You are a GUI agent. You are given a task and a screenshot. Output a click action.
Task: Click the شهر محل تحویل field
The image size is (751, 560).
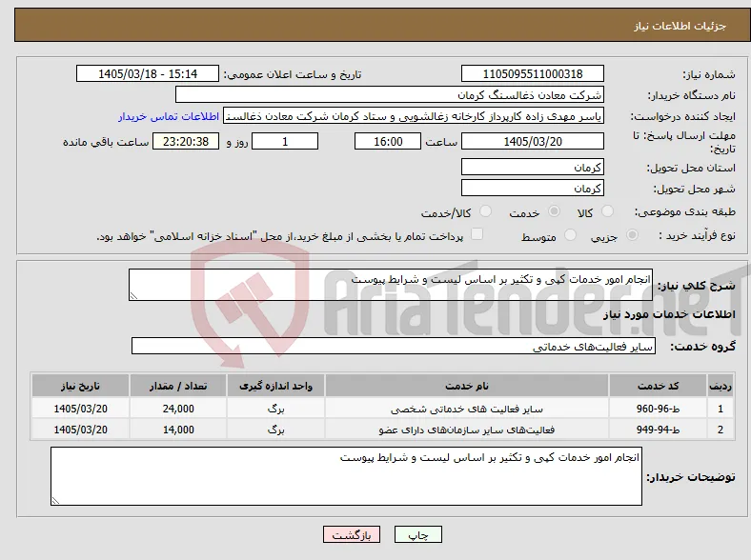click(533, 188)
